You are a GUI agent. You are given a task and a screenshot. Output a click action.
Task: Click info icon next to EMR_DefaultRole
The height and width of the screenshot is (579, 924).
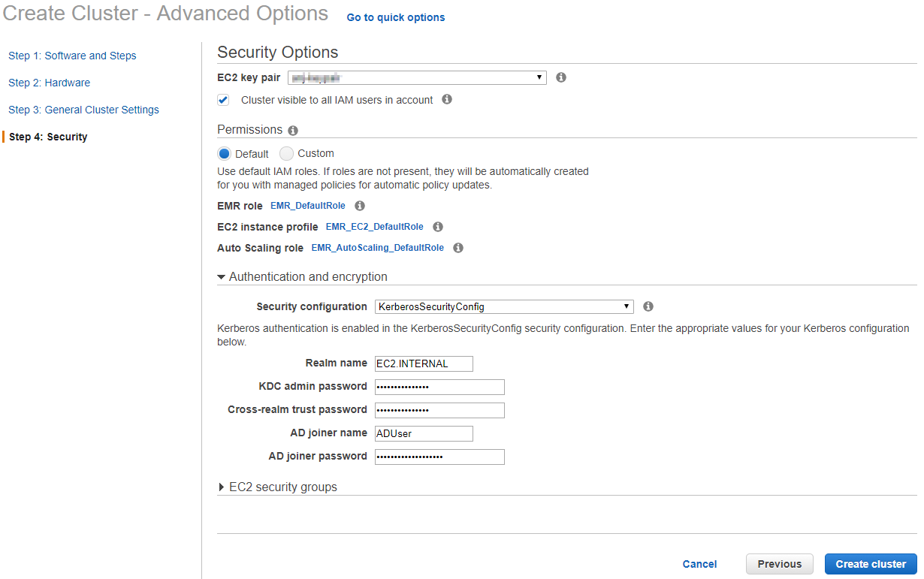[360, 206]
